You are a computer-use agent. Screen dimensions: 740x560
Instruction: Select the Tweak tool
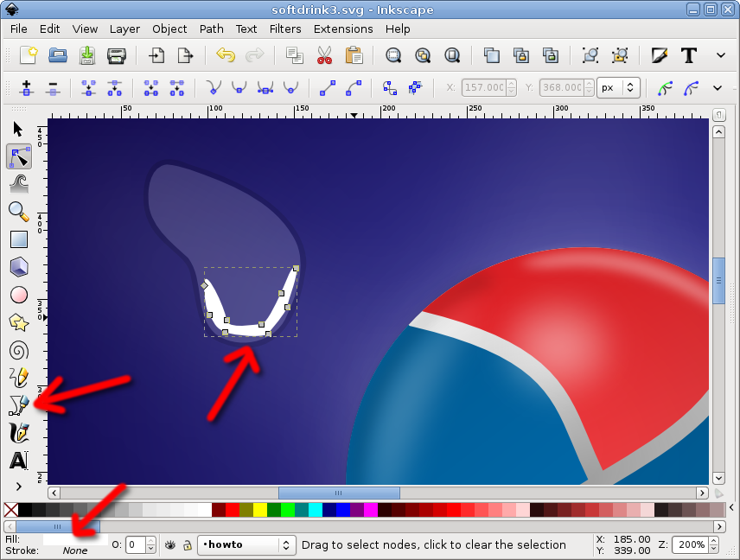tap(19, 184)
